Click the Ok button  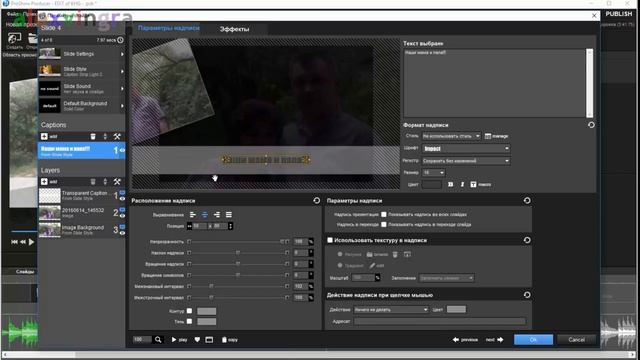tap(533, 340)
